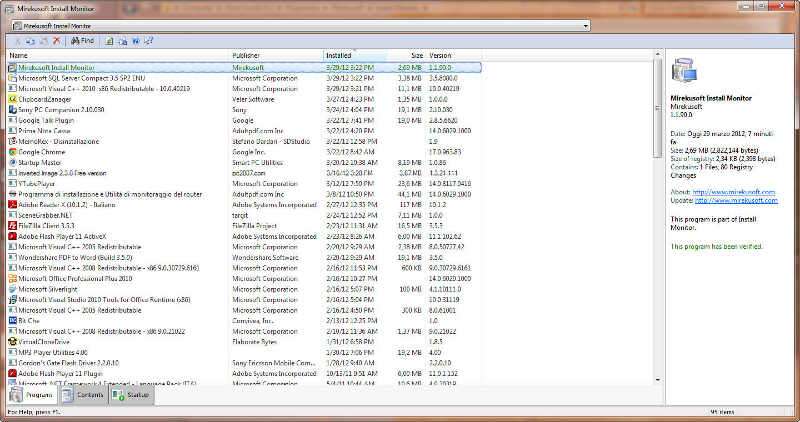This screenshot has width=800, height=422.
Task: Click the Wondershare Software publisher cell
Action: (265, 257)
